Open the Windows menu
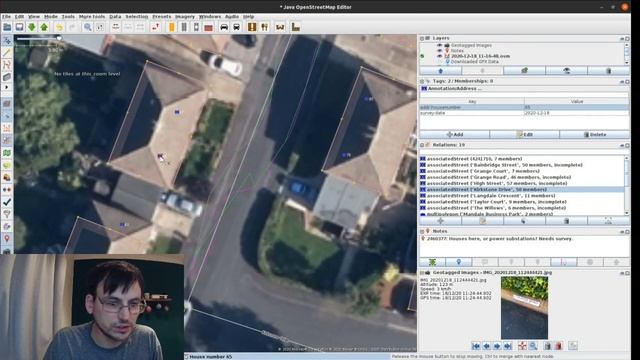This screenshot has height=360, width=640. click(210, 17)
